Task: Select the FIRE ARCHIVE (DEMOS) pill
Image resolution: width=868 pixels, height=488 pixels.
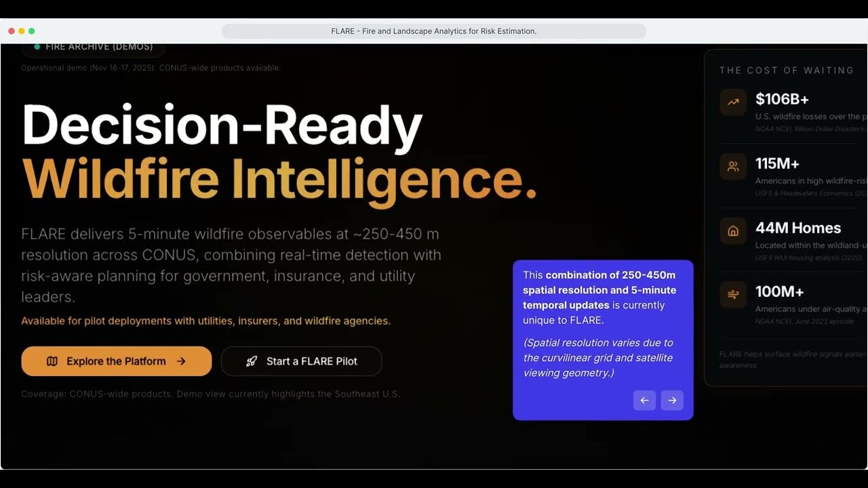Action: (x=94, y=47)
